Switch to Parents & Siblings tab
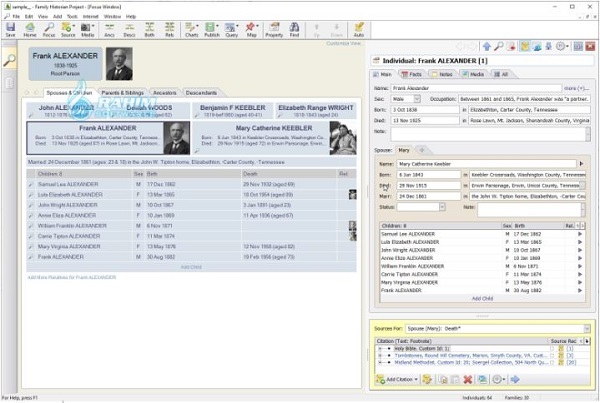This screenshot has width=600, height=403. pos(122,93)
